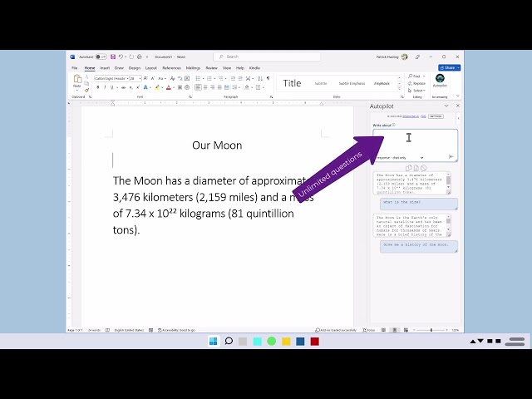Show paragraph marks with the pilcrow icon

pos(268,78)
